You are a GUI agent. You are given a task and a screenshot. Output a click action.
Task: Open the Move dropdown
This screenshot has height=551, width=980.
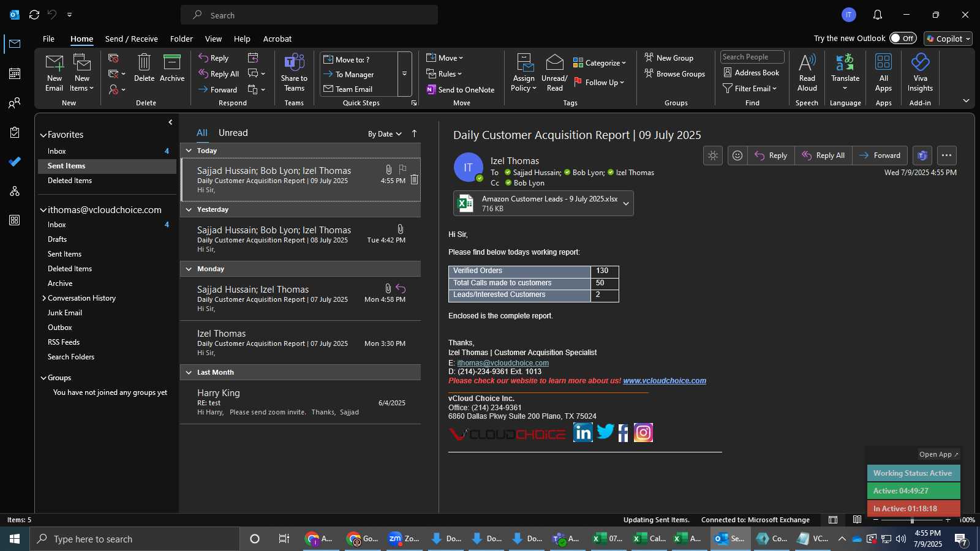point(445,58)
